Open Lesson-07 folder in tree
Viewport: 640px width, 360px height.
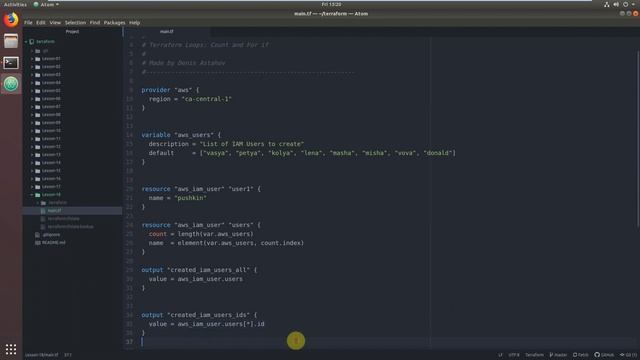pyautogui.click(x=51, y=107)
